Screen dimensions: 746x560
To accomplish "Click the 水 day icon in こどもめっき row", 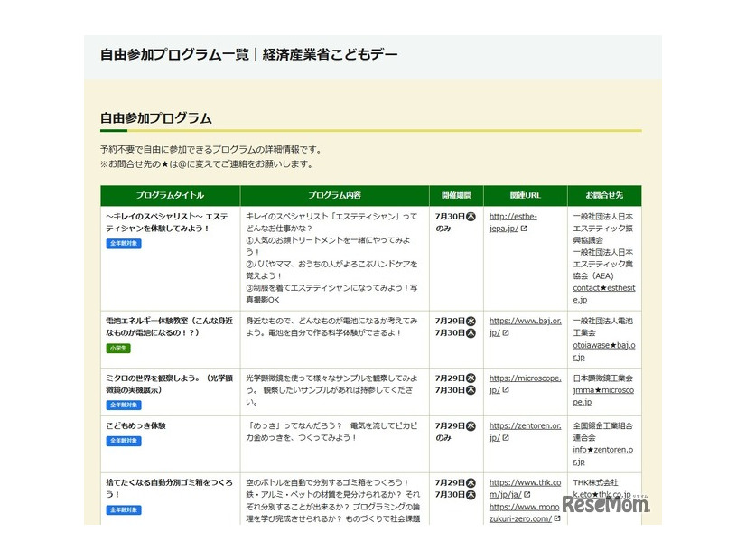I will pos(471,425).
